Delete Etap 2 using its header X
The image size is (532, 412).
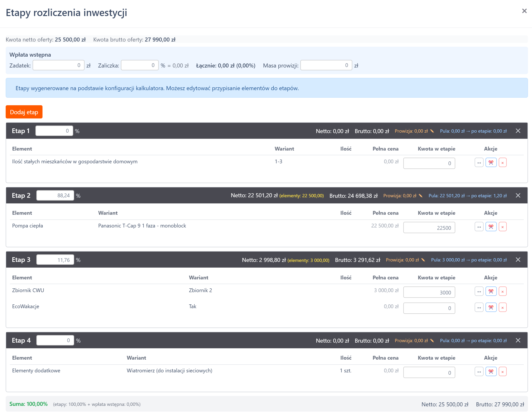pos(518,195)
